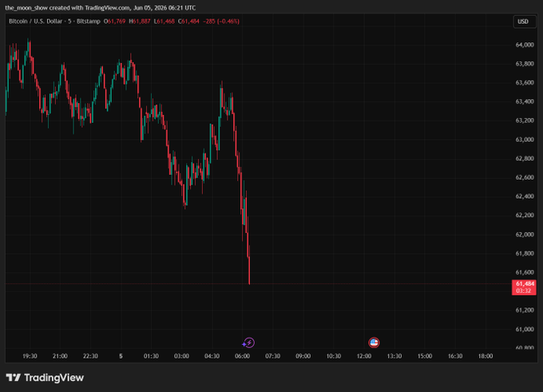This screenshot has height=392, width=543.
Task: Click the 62,400 price axis label
Action: [x=525, y=196]
